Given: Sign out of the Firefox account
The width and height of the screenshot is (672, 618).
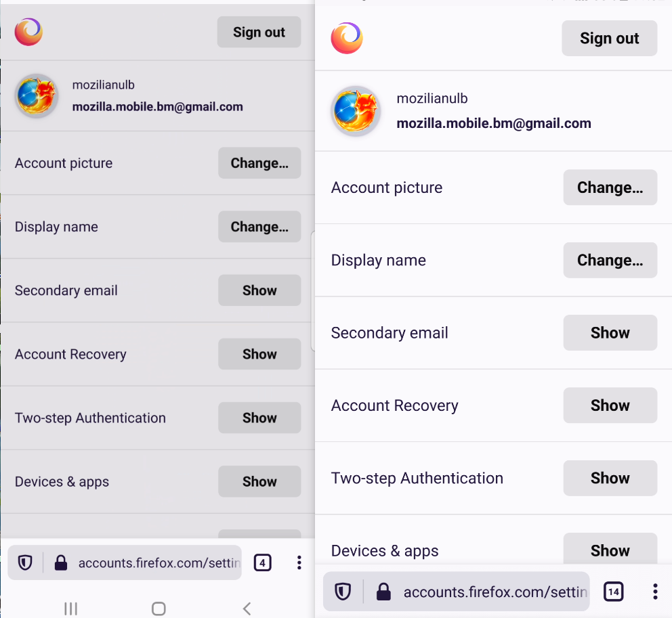Looking at the screenshot, I should [x=609, y=38].
